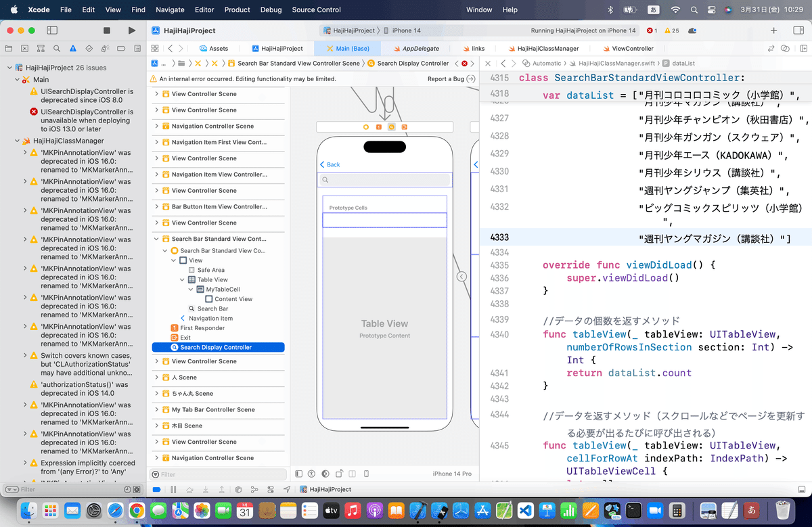Open the source control navigator icon

(x=24, y=49)
